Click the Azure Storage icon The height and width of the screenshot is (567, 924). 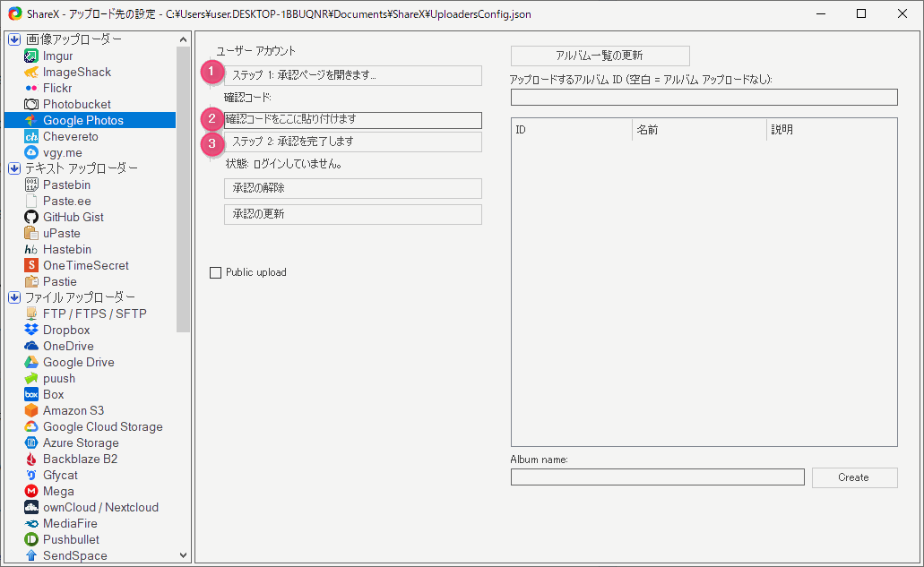31,442
